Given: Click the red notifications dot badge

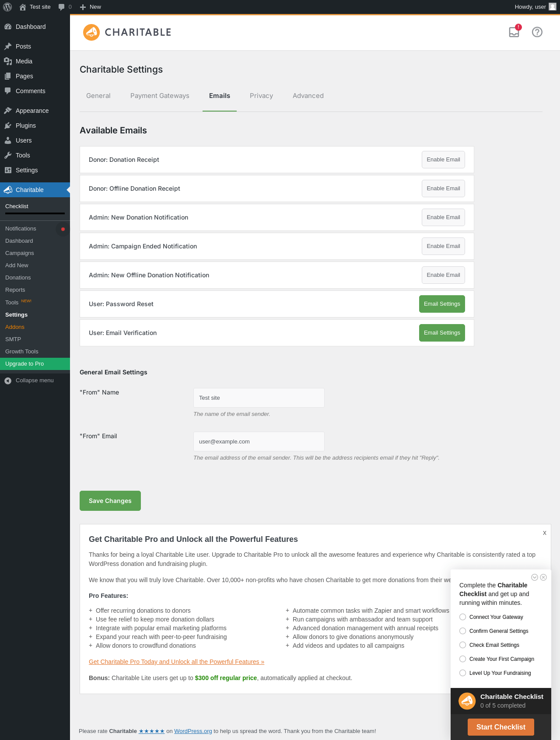Looking at the screenshot, I should point(63,229).
